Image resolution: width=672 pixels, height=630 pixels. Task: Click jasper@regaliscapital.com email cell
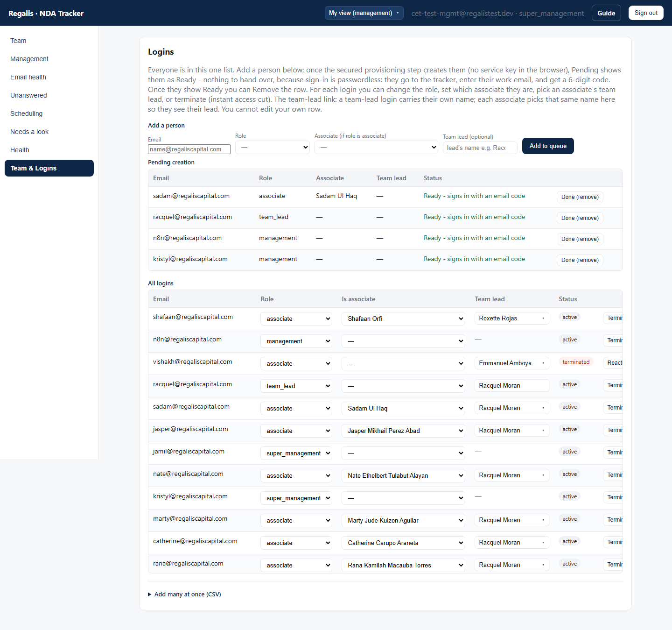[x=190, y=429]
